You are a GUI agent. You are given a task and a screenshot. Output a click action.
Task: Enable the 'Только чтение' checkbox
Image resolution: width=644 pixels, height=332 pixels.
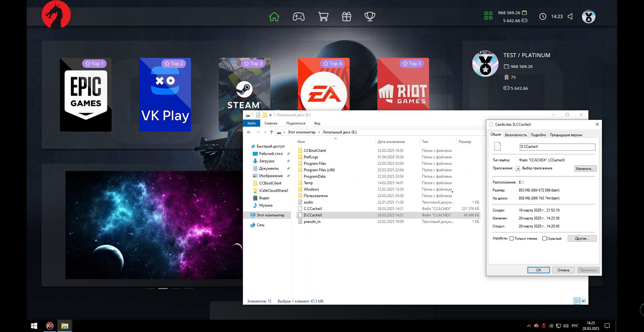pos(512,238)
